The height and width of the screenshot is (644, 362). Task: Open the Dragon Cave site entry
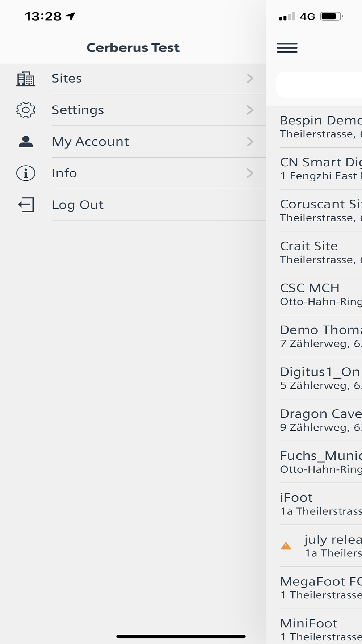[321, 420]
